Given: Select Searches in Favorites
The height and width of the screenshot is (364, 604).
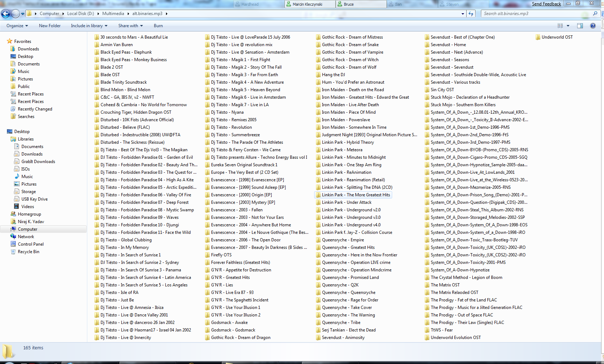Looking at the screenshot, I should pyautogui.click(x=26, y=117).
